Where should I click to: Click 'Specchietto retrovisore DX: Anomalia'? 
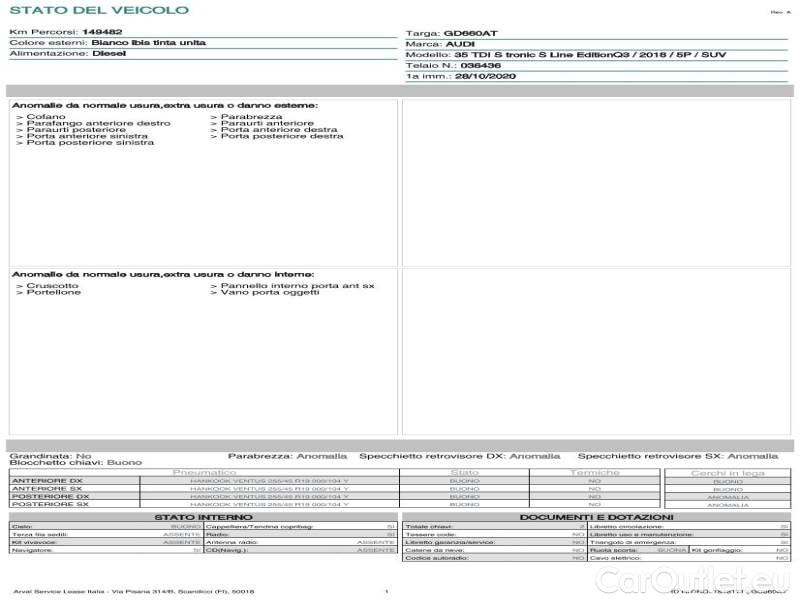[460, 456]
